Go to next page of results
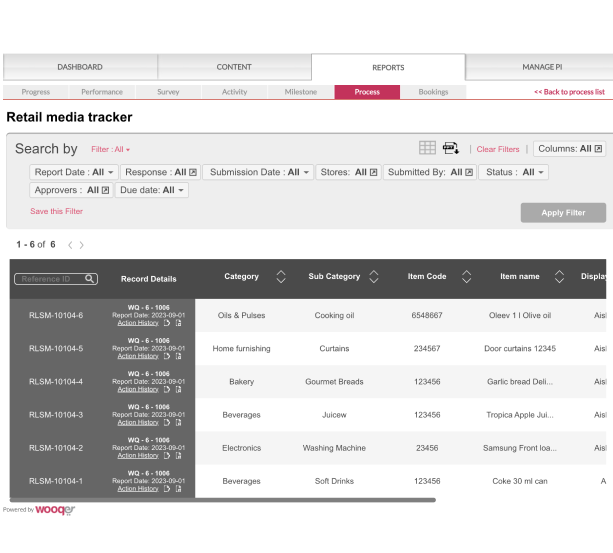613x553 pixels. tap(82, 245)
